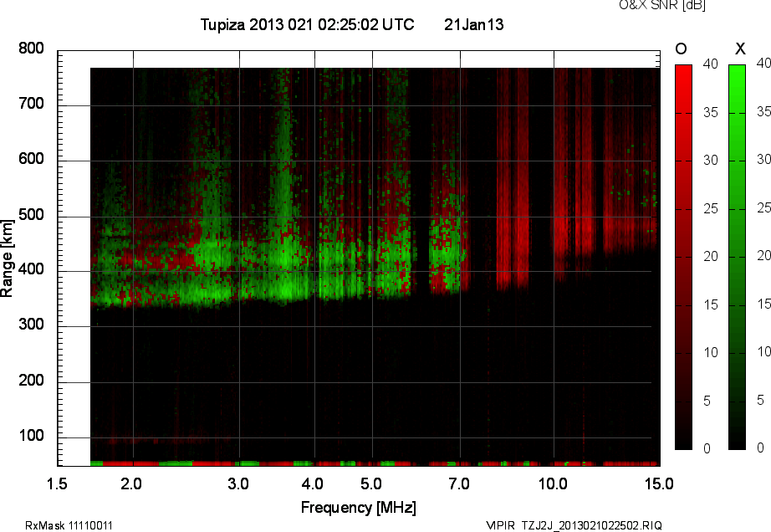771x532 pixels.
Task: Click the 'Range [km]' y-axis label
Action: [7, 258]
